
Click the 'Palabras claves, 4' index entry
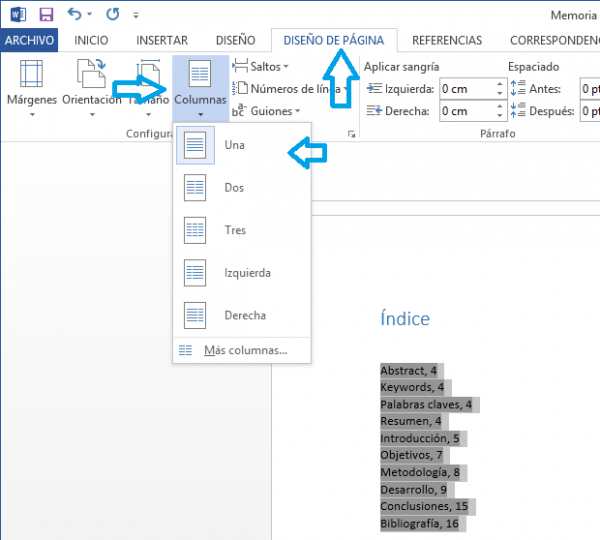click(426, 405)
